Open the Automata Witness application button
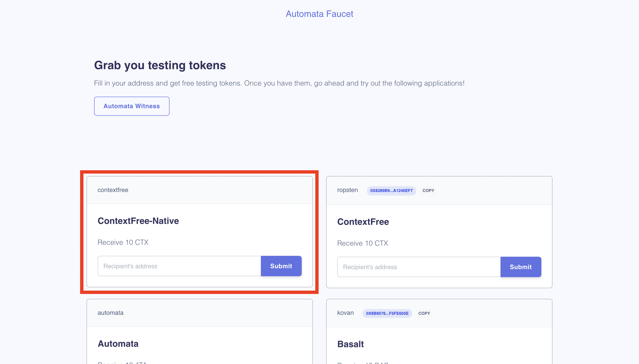Screen dimensions: 639x364 coord(132,106)
